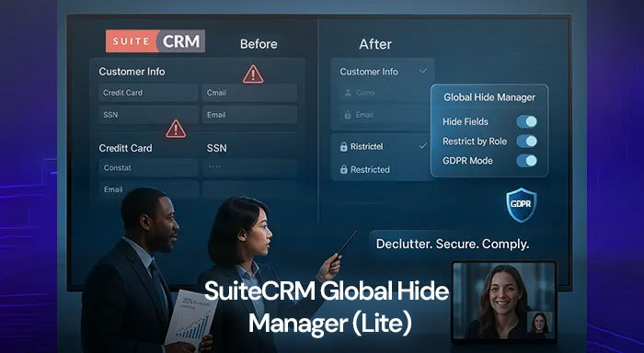Select the Before heading tab
The width and height of the screenshot is (644, 353).
point(259,44)
